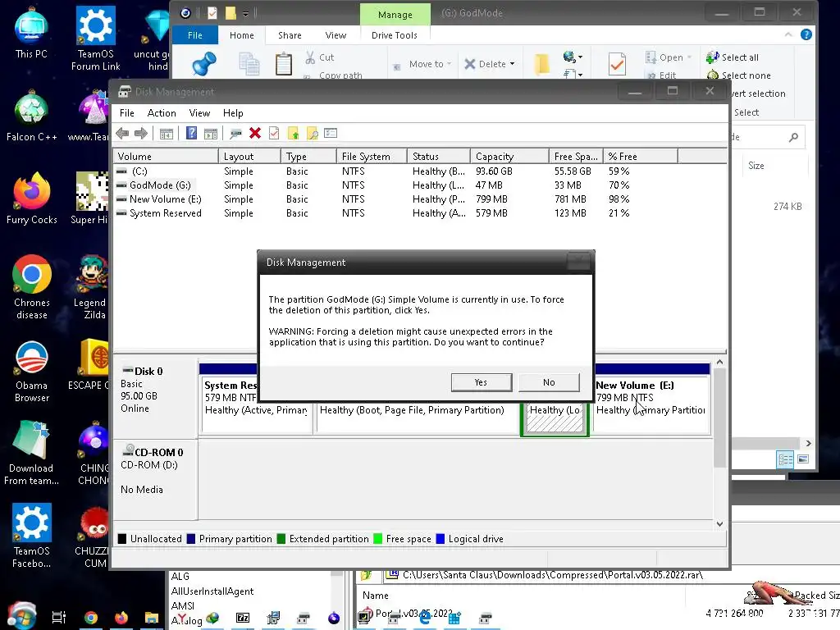Select the CD-ROM 0 label panel
Screen dimensions: 840x630
(x=156, y=479)
